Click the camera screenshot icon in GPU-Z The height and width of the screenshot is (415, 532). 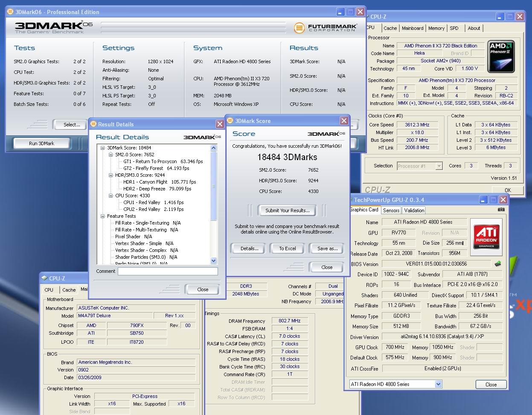point(501,210)
